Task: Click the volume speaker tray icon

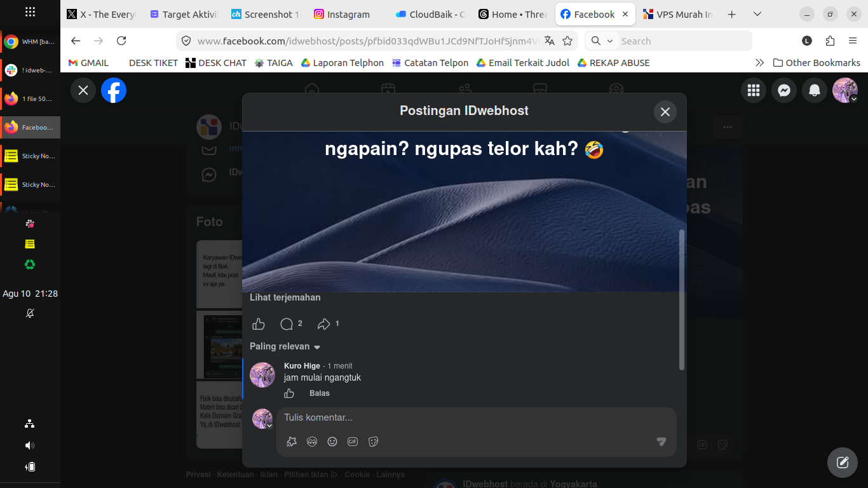Action: pyautogui.click(x=30, y=445)
